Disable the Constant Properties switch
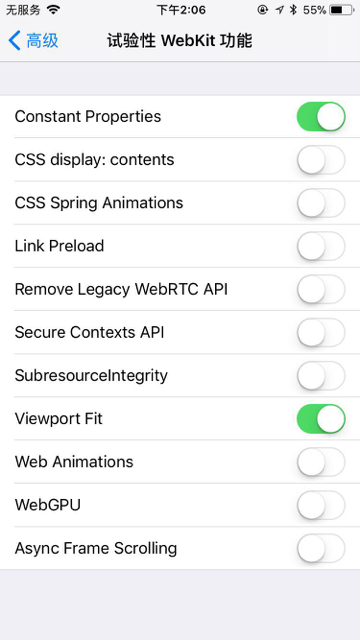Screen dimensions: 360x640 coord(321,116)
